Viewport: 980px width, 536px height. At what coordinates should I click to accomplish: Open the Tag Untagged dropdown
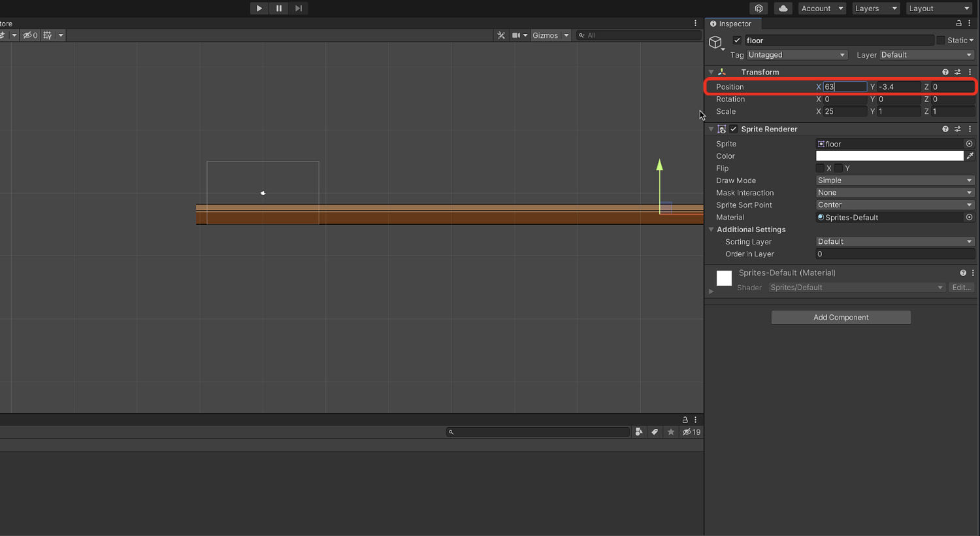coord(797,55)
